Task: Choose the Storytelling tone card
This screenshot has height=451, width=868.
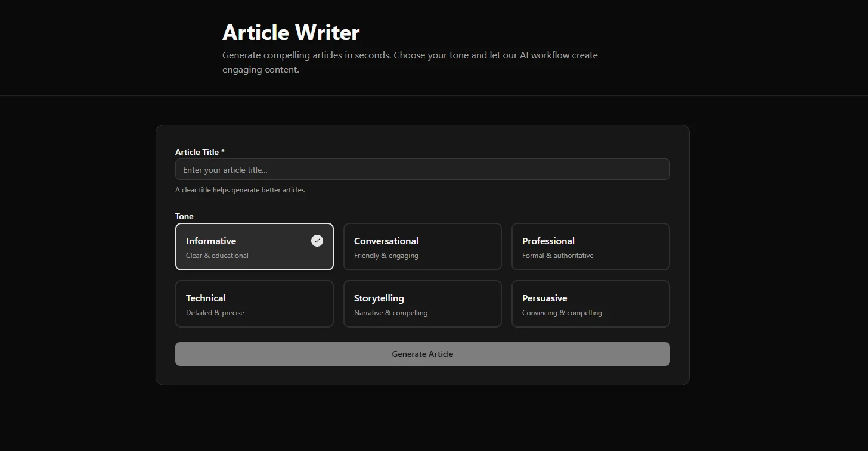Action: 423,304
